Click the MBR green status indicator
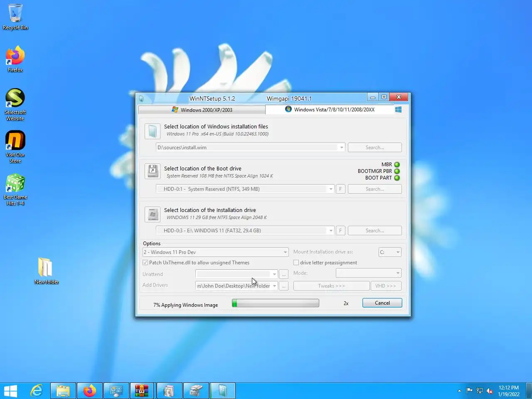 click(x=397, y=165)
